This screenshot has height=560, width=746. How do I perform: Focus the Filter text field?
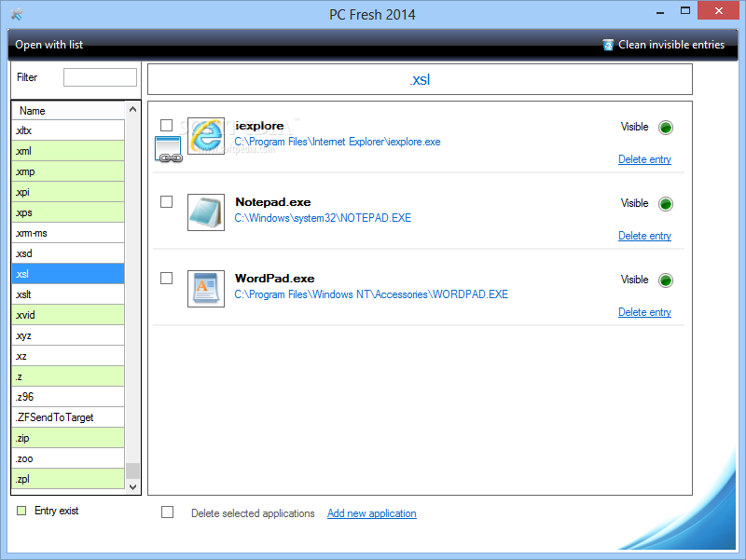[100, 77]
